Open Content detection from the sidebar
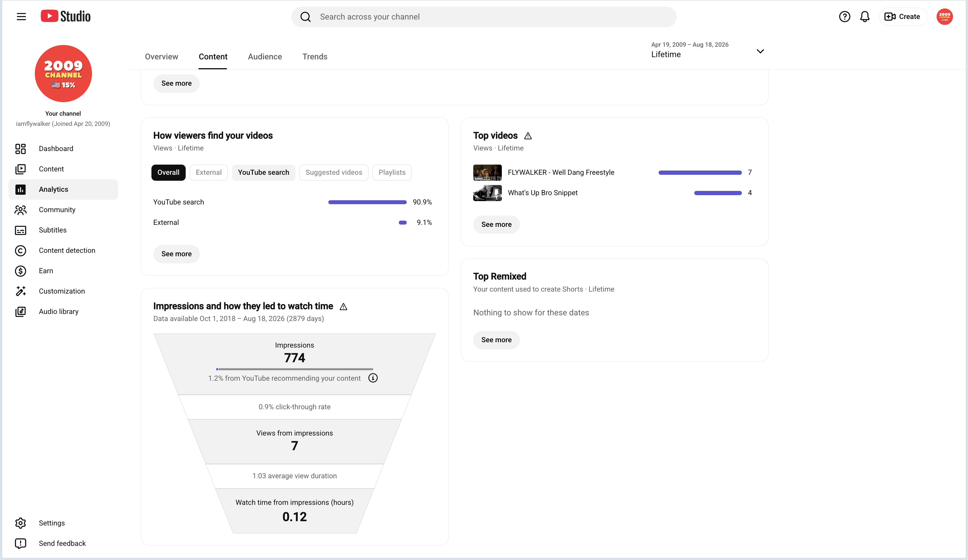Viewport: 968px width, 560px height. [x=63, y=250]
